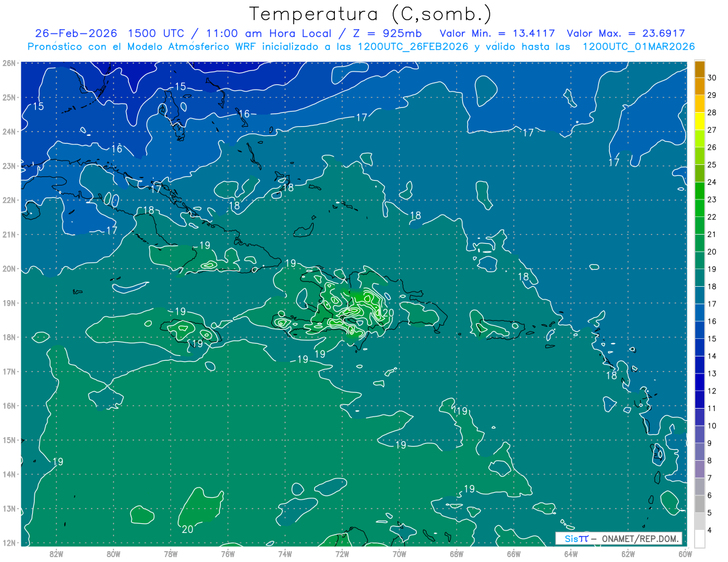Screen dimensions: 728x562
Task: Click the light gray swatch between 4 and 5
Action: point(699,521)
